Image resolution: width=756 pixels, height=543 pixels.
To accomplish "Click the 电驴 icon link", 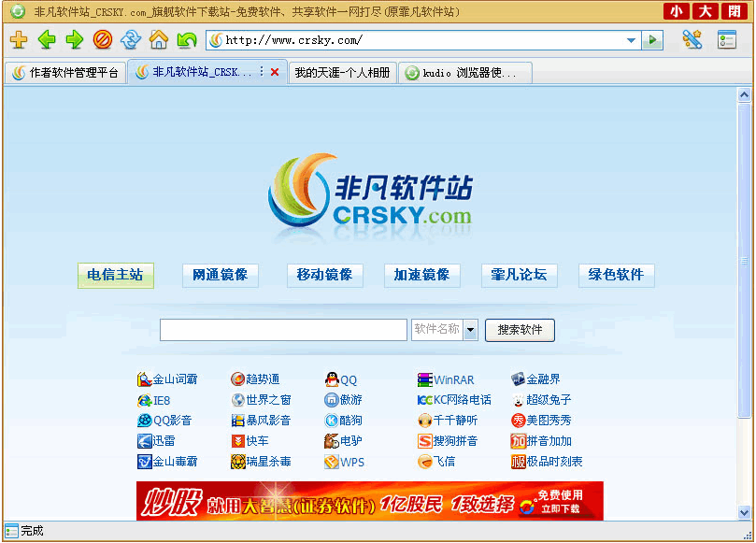I will click(x=343, y=441).
